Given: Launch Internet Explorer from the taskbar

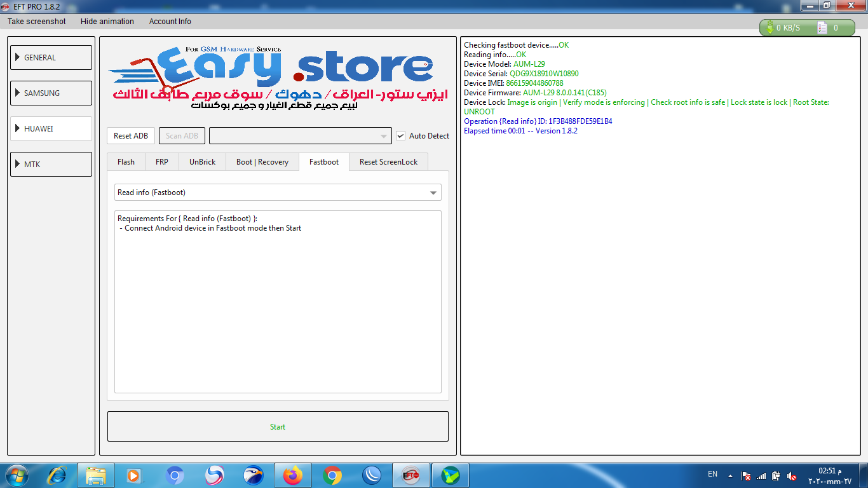Looking at the screenshot, I should [x=57, y=475].
